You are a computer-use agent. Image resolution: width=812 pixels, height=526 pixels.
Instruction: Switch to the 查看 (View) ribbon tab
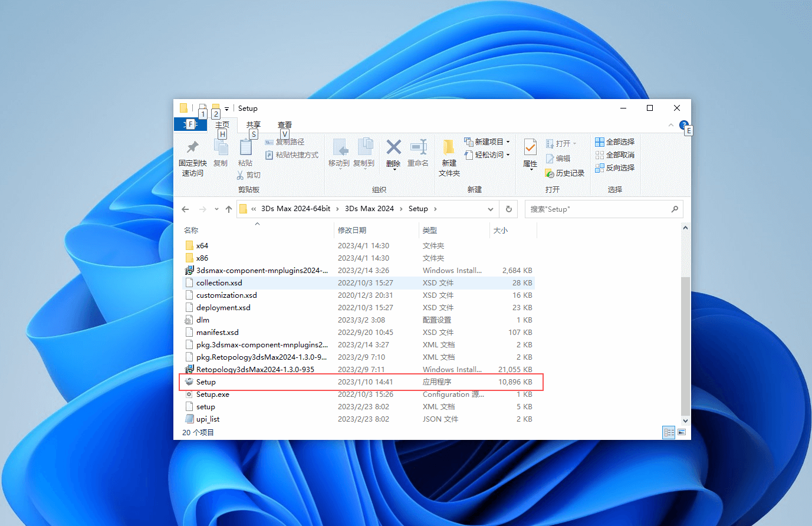(x=284, y=124)
